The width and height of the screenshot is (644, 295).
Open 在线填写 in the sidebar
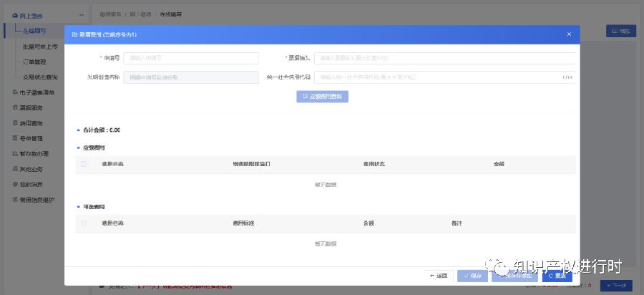click(x=34, y=31)
